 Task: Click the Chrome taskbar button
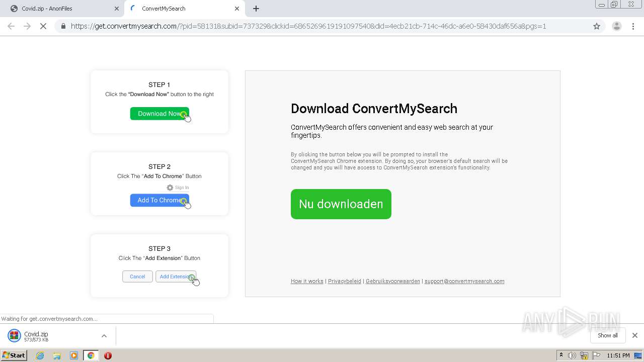pyautogui.click(x=91, y=355)
